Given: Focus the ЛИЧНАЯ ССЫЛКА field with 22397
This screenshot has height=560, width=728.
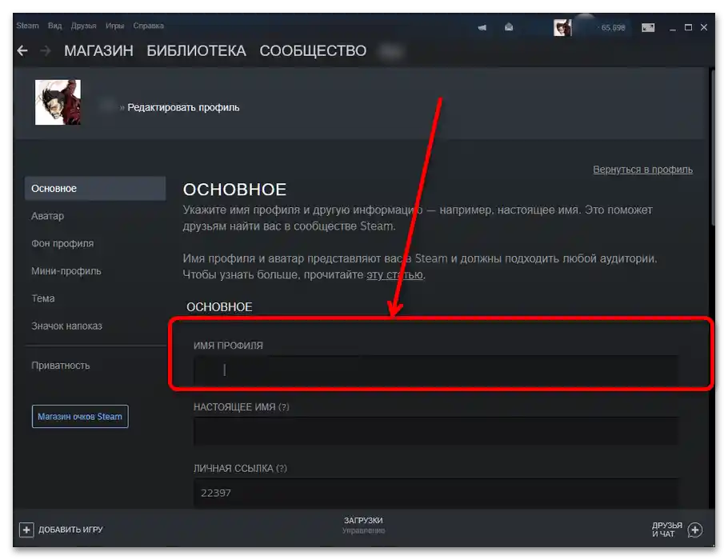Looking at the screenshot, I should point(436,493).
